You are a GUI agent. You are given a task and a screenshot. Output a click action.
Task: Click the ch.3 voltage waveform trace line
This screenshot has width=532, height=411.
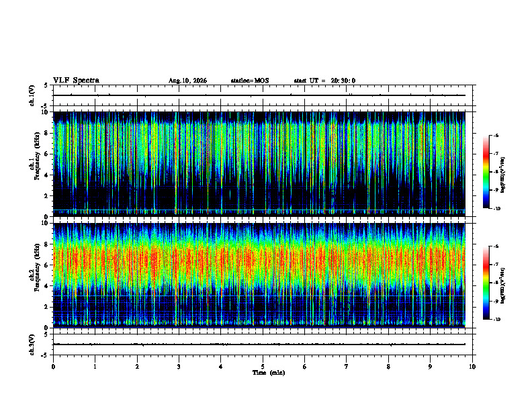click(x=259, y=345)
